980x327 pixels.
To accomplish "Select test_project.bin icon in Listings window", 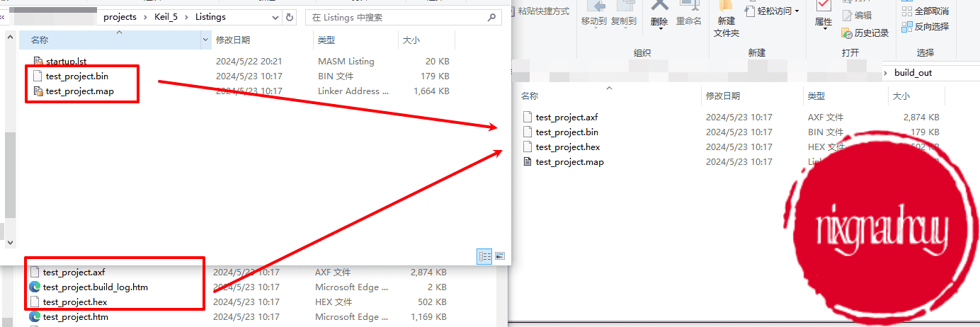I will 38,76.
